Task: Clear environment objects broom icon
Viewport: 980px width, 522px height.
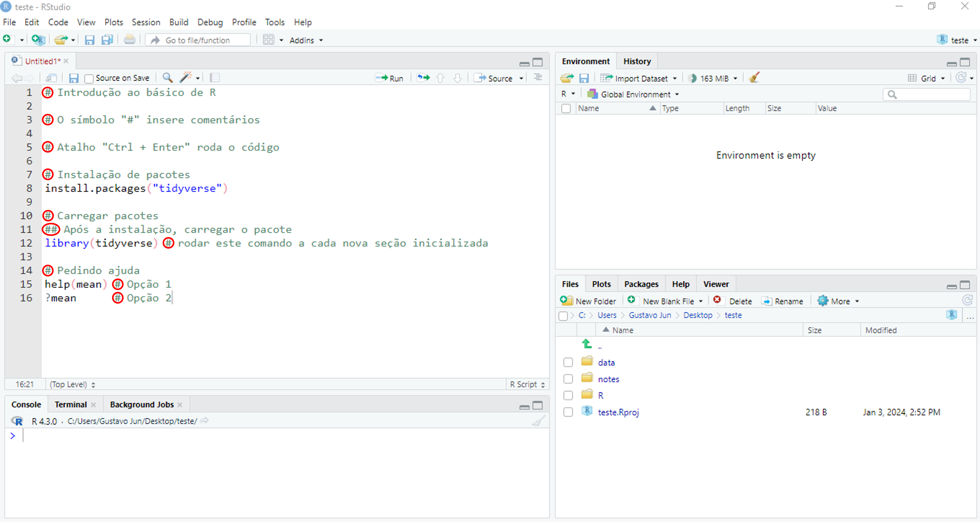Action: tap(754, 78)
